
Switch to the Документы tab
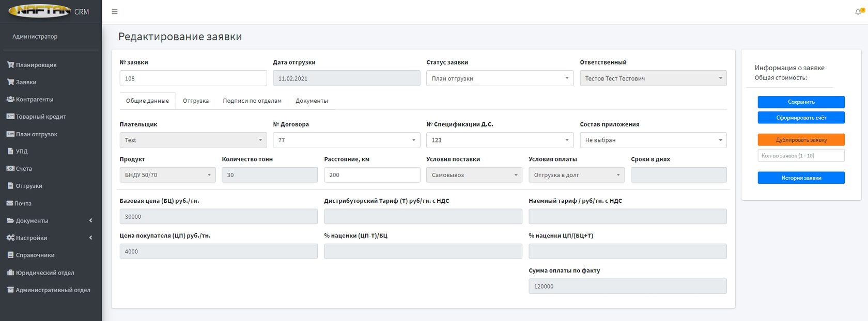coord(312,101)
